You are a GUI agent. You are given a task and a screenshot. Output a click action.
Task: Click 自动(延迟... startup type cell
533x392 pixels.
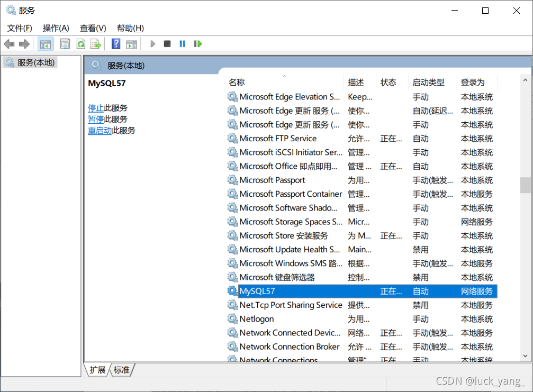coord(432,111)
